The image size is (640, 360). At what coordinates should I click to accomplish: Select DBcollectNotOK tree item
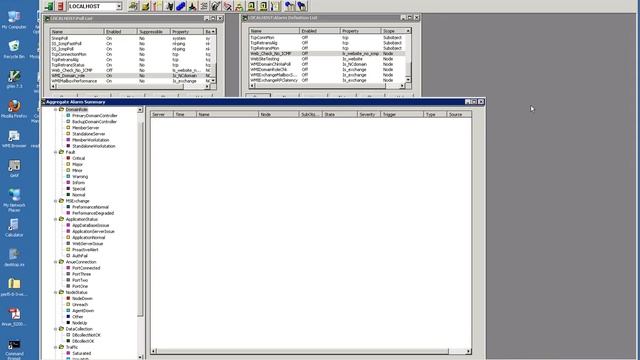tap(86, 335)
